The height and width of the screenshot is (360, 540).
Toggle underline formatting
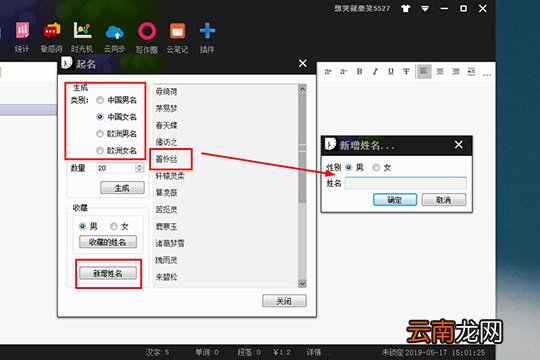click(x=391, y=72)
